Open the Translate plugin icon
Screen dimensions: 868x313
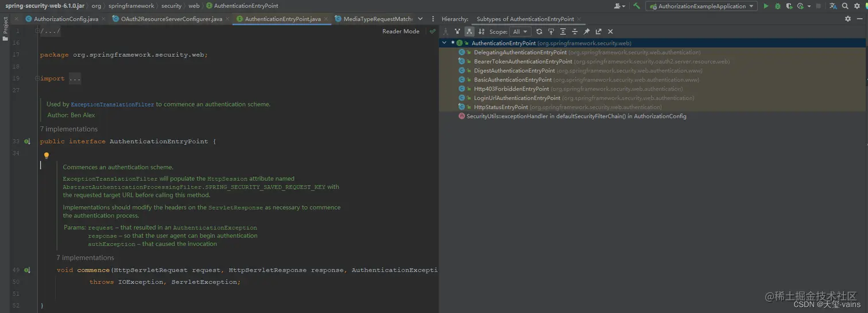click(833, 6)
